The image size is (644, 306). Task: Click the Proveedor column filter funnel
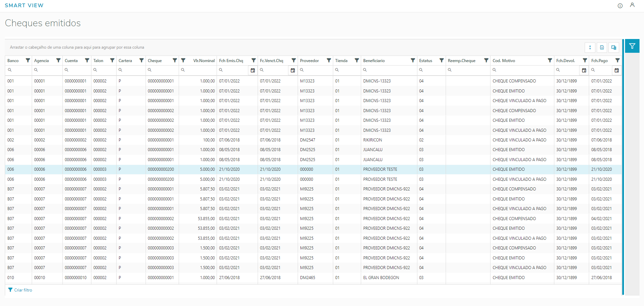[329, 60]
